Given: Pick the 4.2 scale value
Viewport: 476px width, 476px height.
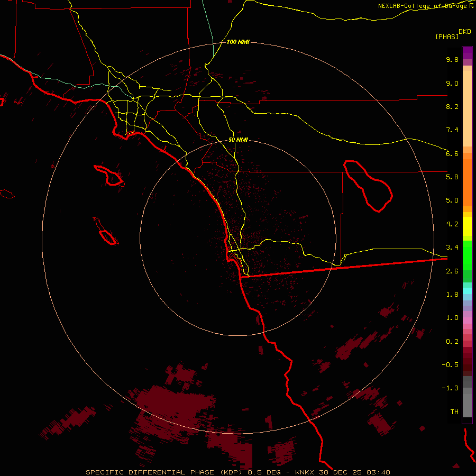Looking at the screenshot, I should point(452,224).
